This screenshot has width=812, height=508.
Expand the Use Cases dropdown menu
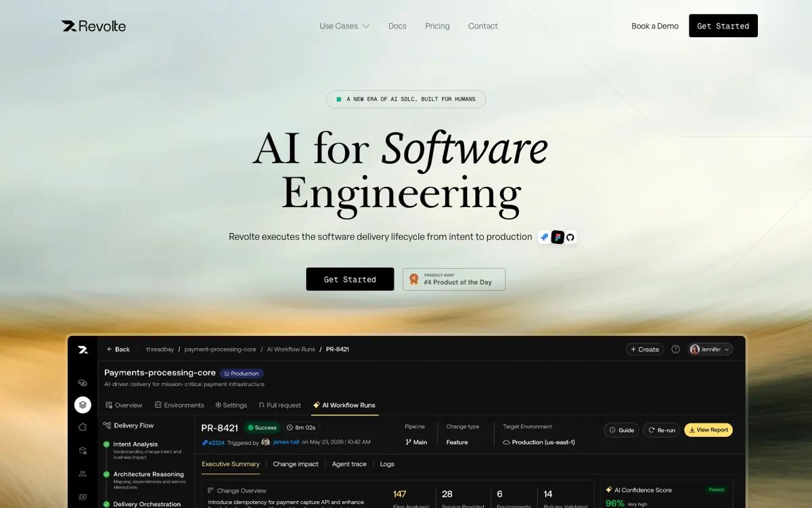(x=344, y=26)
